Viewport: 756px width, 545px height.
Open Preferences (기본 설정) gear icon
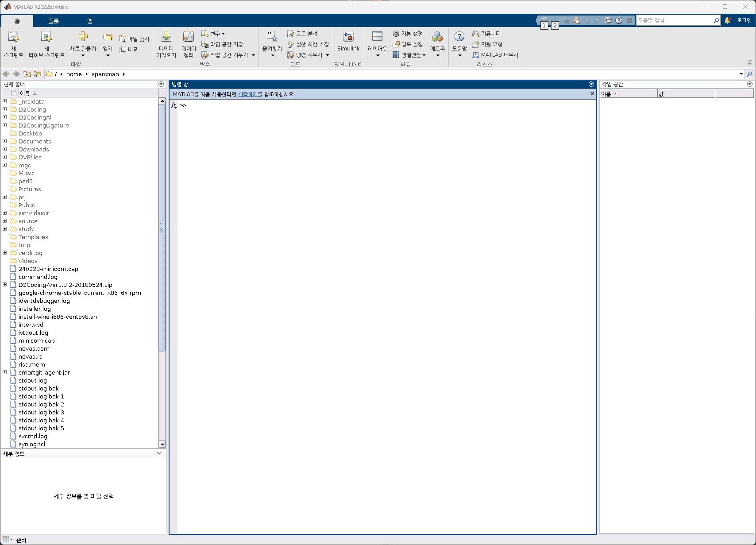[396, 34]
